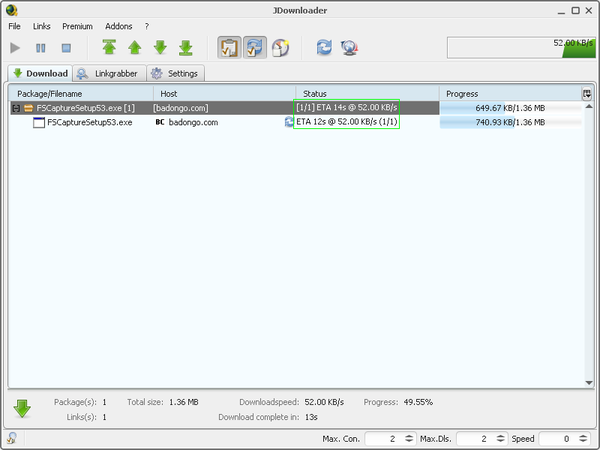Sort by Status column header
The width and height of the screenshot is (600, 450).
[x=367, y=94]
